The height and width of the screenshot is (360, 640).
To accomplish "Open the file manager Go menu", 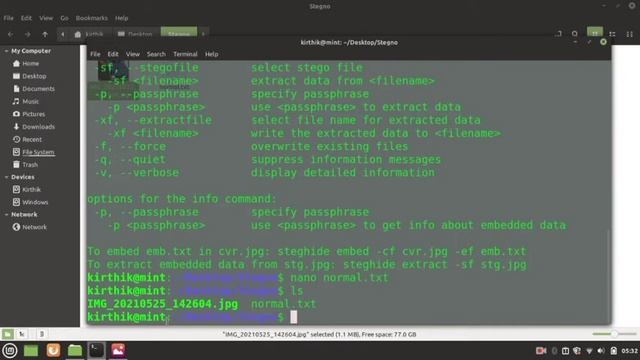I will click(x=64, y=18).
